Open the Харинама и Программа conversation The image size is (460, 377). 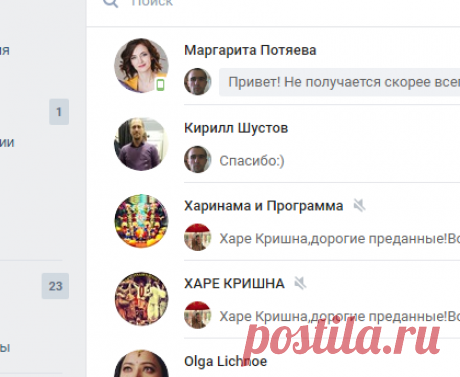pos(264,206)
